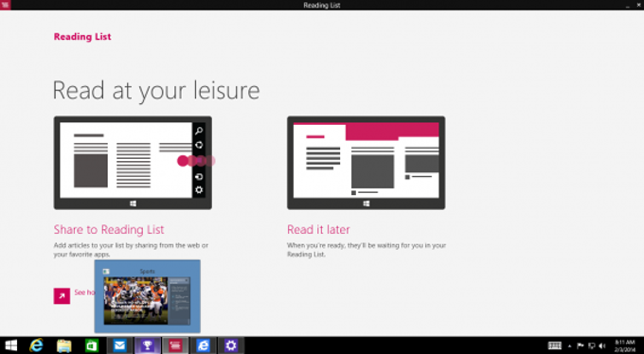644x354 pixels.
Task: Click the Share to Reading List heading
Action: click(109, 229)
